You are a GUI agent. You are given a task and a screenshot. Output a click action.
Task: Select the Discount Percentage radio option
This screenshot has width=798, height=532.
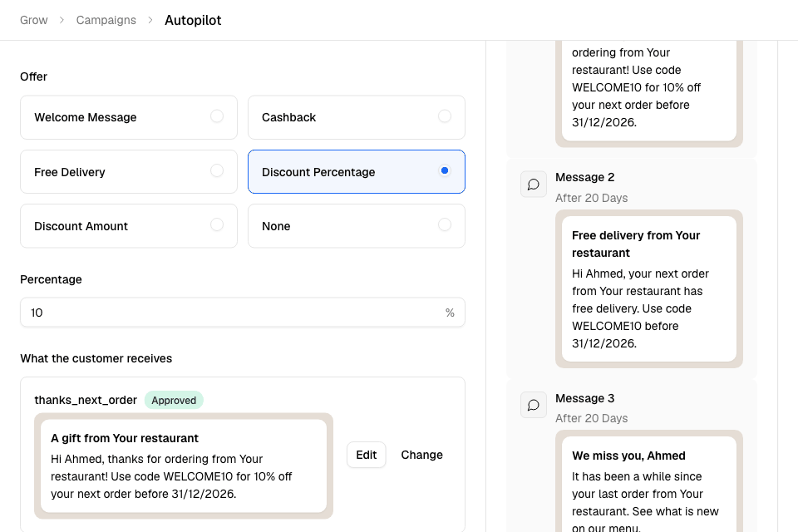[x=357, y=171]
